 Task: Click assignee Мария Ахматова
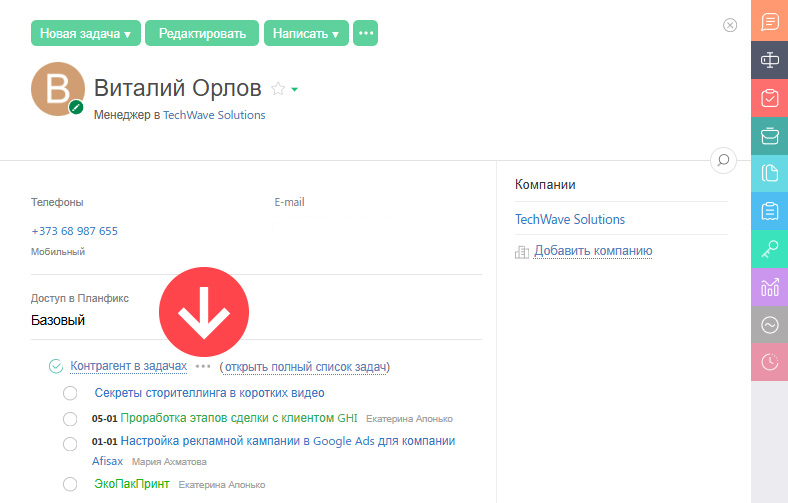[169, 462]
